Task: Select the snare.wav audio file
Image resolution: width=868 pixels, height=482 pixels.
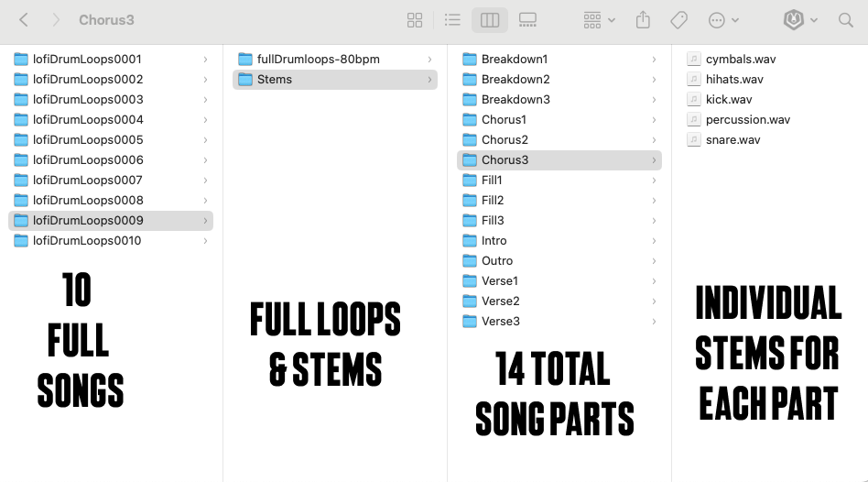Action: [732, 140]
